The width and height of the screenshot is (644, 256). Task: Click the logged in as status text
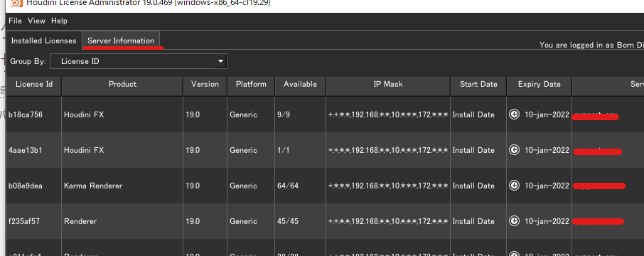click(591, 45)
